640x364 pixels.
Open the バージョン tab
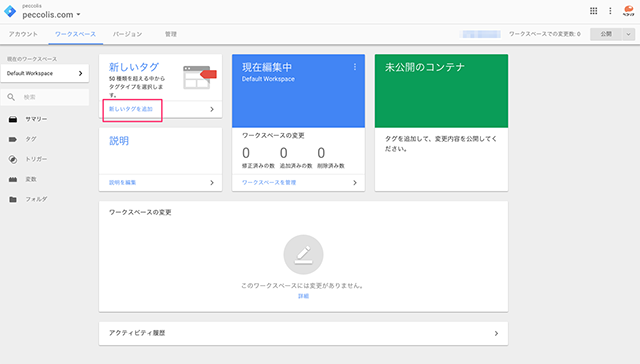[127, 34]
